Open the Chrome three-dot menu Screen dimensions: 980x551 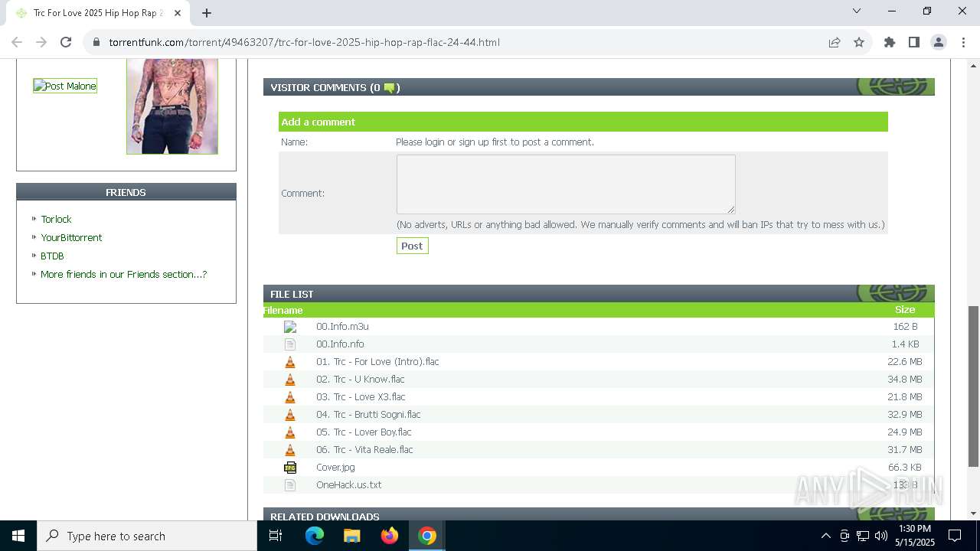click(x=963, y=42)
